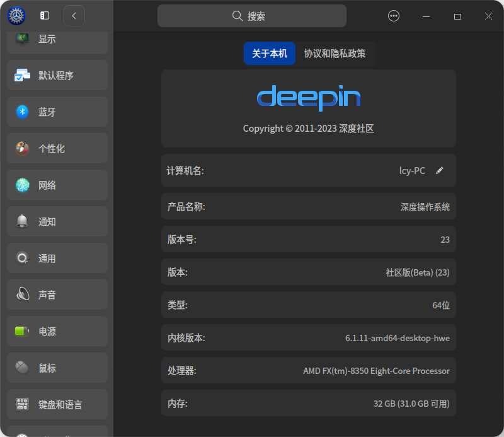Click the 产品名称 label
The image size is (504, 437).
click(x=186, y=207)
